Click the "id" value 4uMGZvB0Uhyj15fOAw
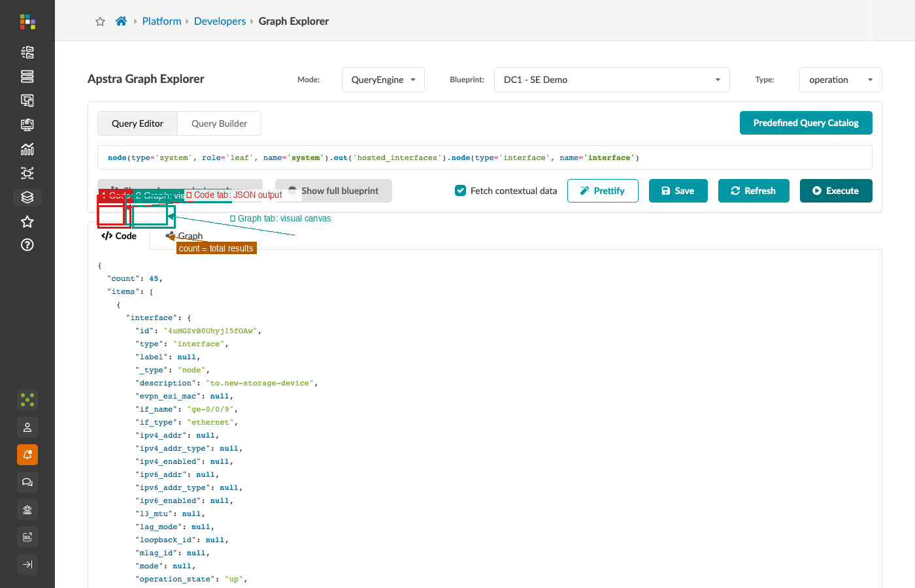This screenshot has height=588, width=915. pos(212,331)
